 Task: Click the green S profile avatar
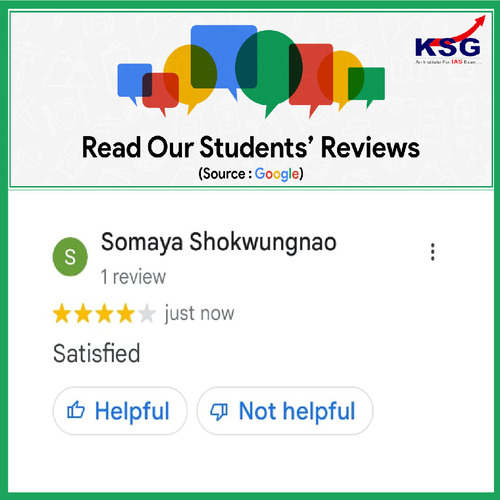70,257
